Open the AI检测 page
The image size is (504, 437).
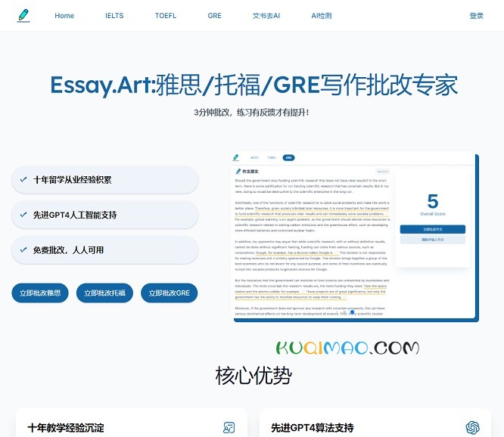click(322, 16)
